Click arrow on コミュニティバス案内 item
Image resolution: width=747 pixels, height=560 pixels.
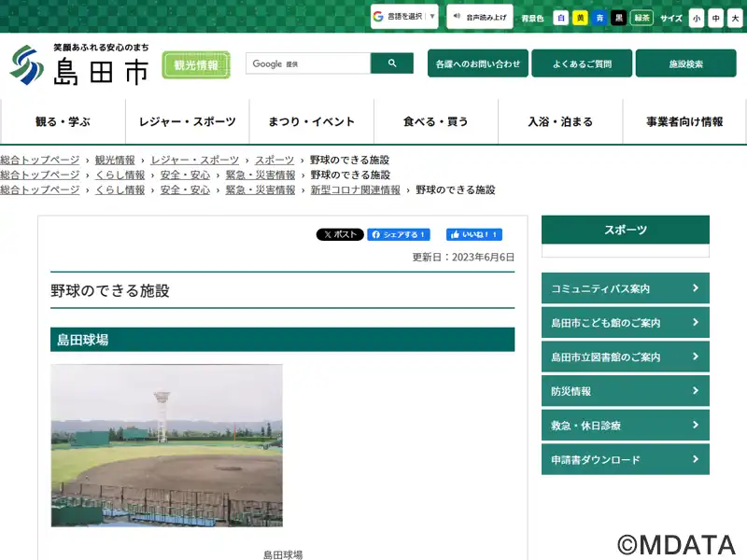pyautogui.click(x=696, y=288)
